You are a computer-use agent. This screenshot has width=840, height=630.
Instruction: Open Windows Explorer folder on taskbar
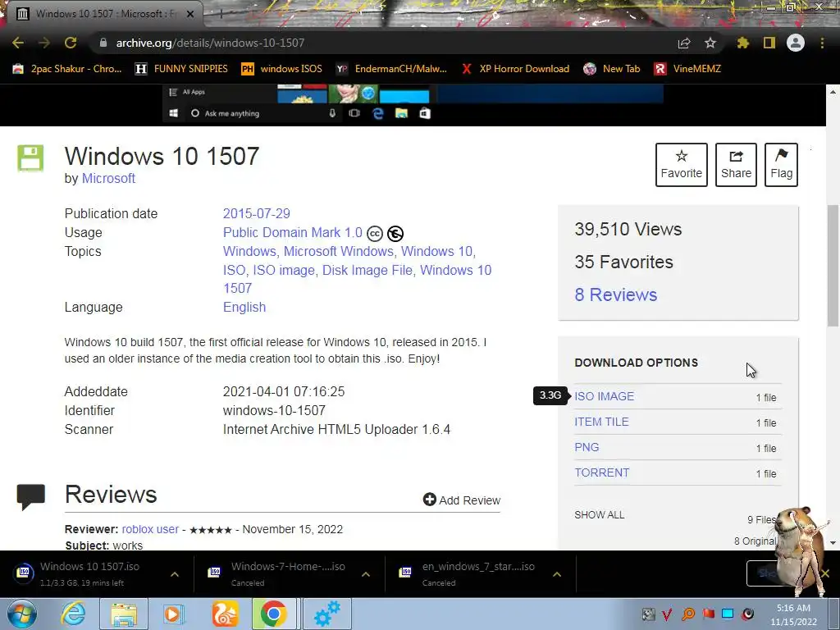124,614
